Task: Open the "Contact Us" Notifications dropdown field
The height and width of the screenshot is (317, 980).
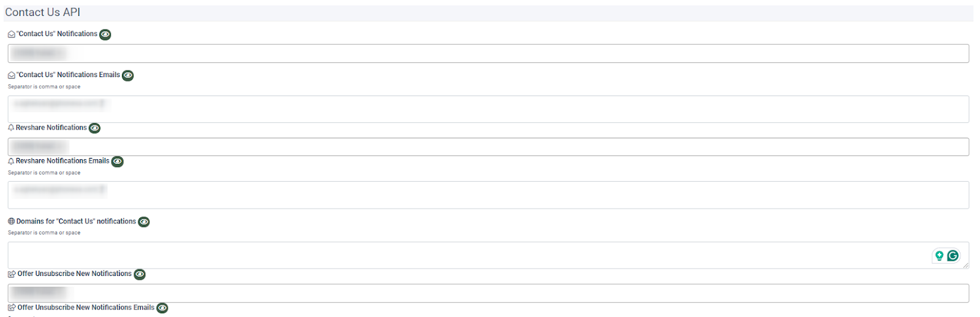Action: [488, 54]
